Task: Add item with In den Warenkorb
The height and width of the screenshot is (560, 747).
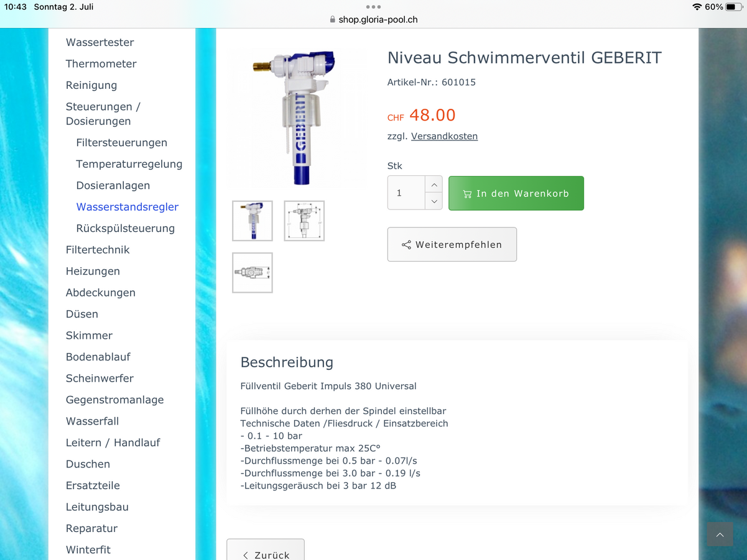Action: tap(516, 193)
